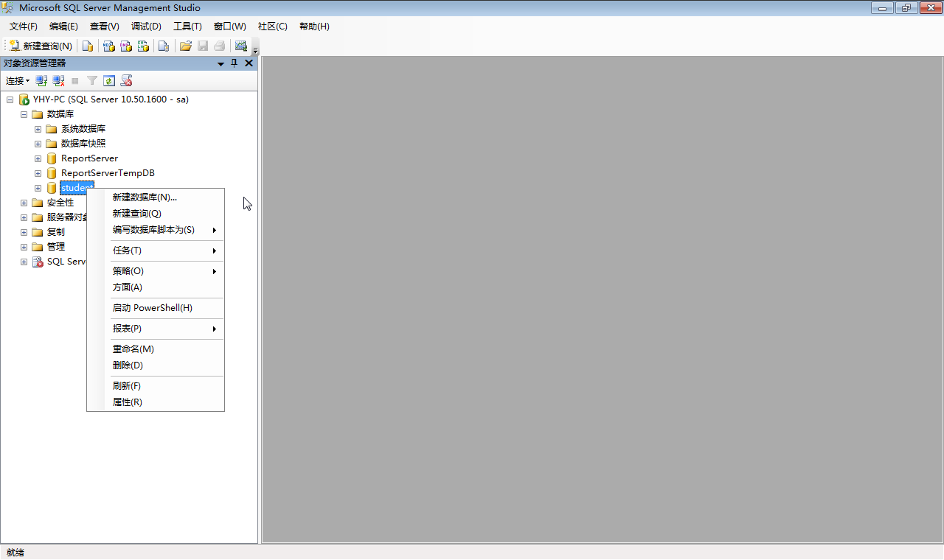The height and width of the screenshot is (560, 944).
Task: Click the Disconnect server icon
Action: tap(58, 80)
